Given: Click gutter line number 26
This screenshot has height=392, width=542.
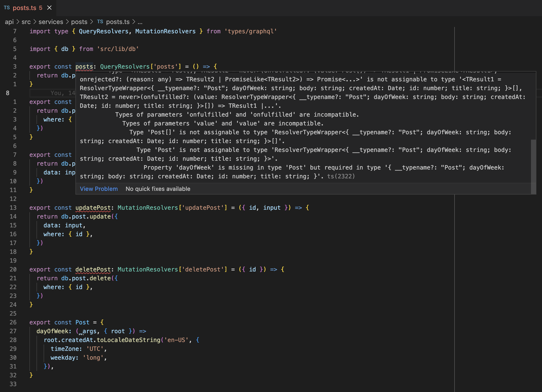Looking at the screenshot, I should tap(13, 322).
